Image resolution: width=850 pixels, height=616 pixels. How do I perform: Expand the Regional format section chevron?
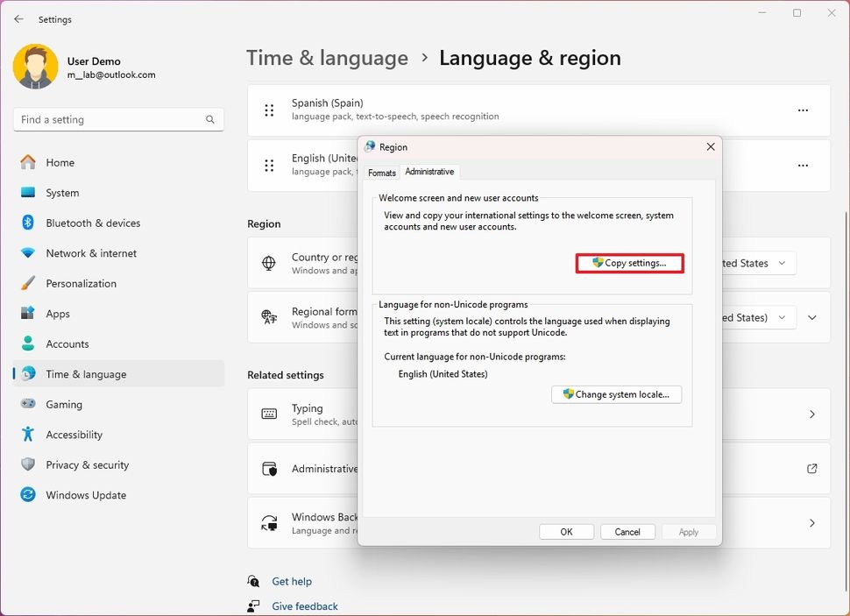click(811, 317)
